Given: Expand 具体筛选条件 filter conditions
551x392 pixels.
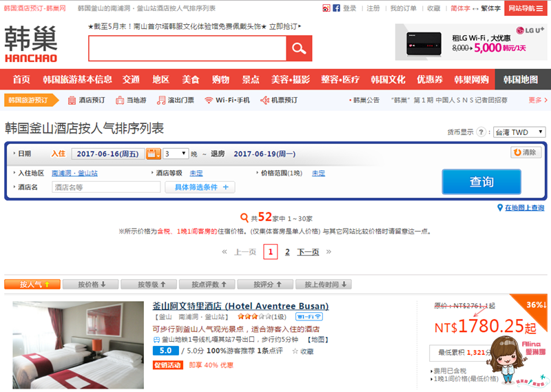Looking at the screenshot, I should [x=200, y=187].
